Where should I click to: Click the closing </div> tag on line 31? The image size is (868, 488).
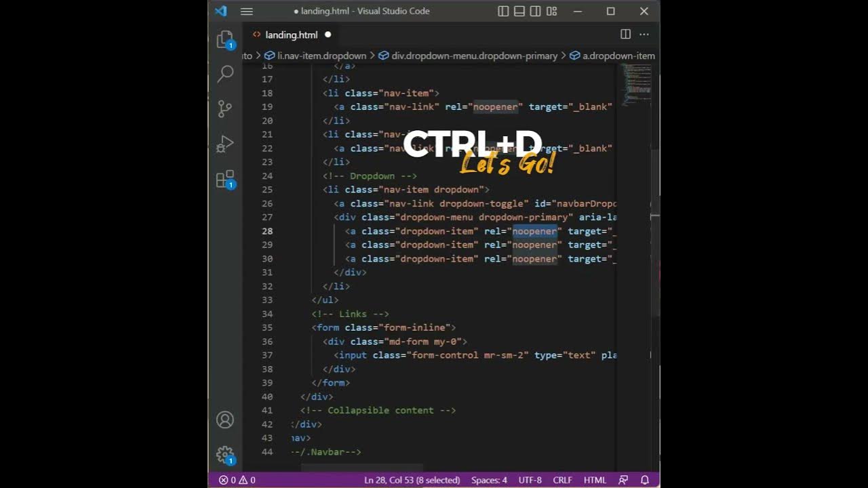point(350,272)
